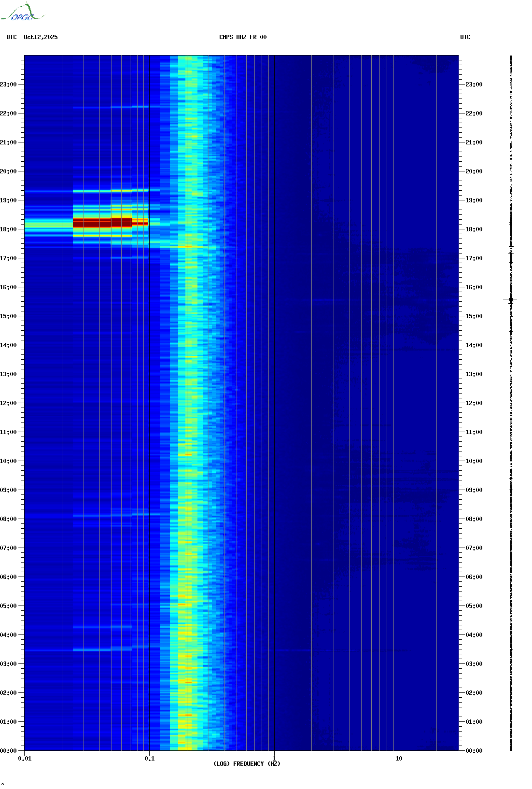Image resolution: width=532 pixels, height=789 pixels.
Task: Select 17:00 on the right time axis
Action: click(x=474, y=258)
